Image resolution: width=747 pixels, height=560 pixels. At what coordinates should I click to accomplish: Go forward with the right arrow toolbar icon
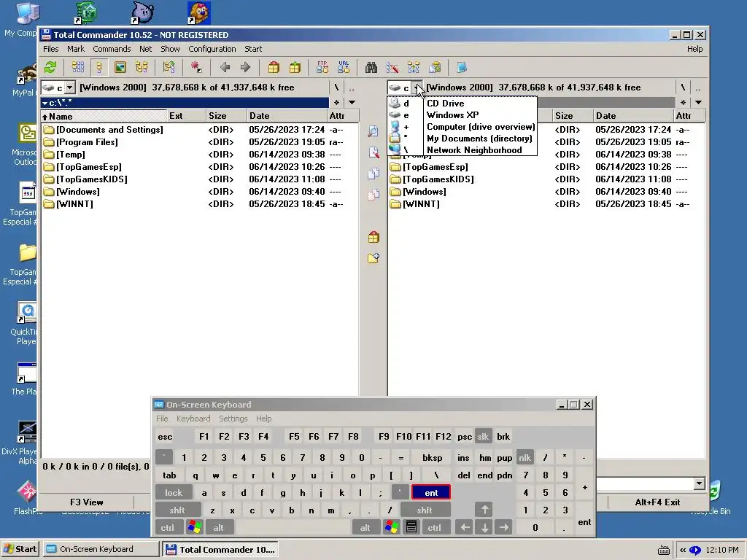tap(245, 68)
